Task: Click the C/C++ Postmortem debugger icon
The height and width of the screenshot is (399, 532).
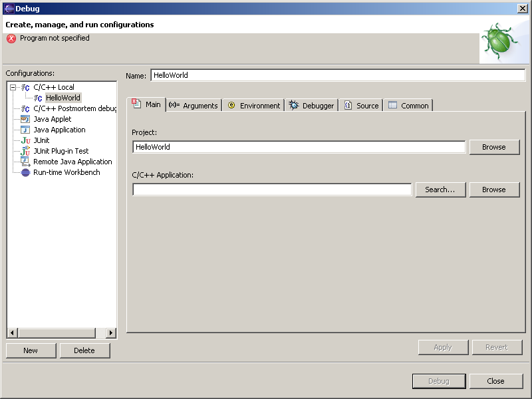Action: point(25,108)
